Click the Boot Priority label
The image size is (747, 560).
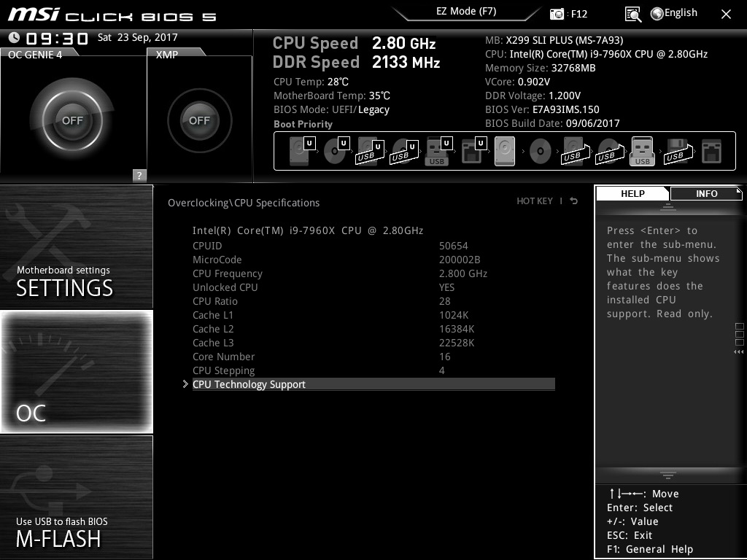point(303,124)
